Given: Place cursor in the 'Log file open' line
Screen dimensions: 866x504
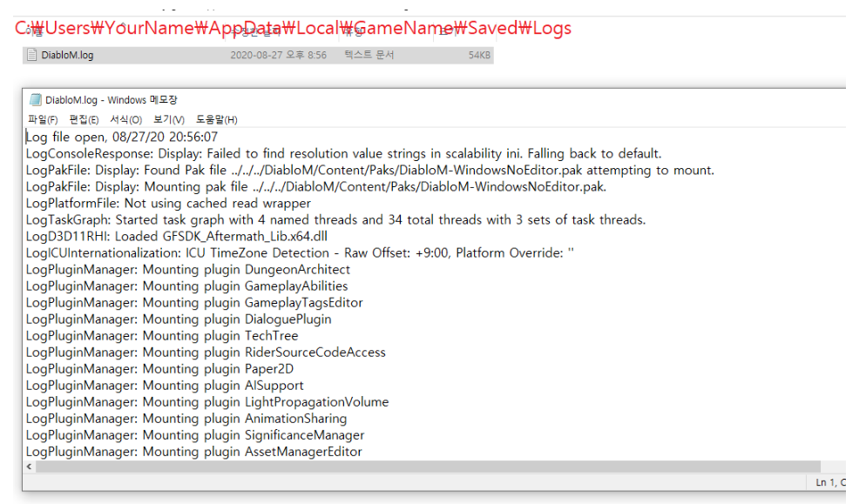Looking at the screenshot, I should (x=121, y=137).
